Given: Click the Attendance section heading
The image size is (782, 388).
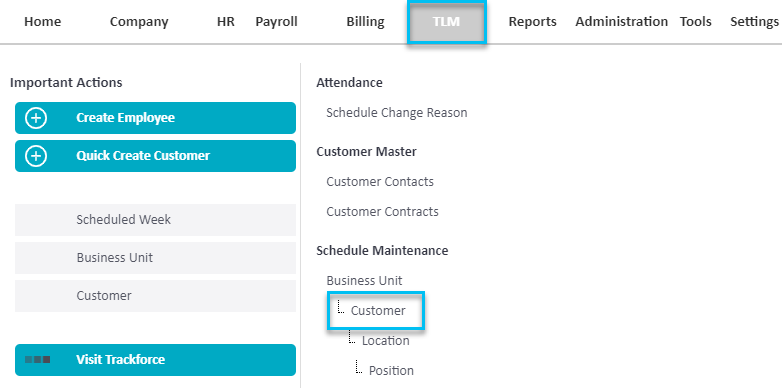Looking at the screenshot, I should click(x=349, y=83).
